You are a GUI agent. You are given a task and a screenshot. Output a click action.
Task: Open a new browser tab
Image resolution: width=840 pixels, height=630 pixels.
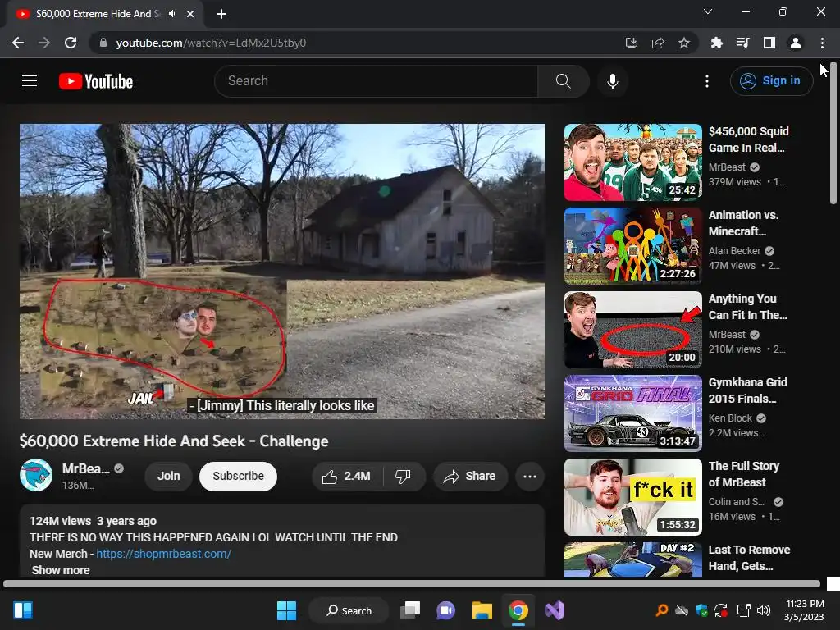[x=221, y=14]
